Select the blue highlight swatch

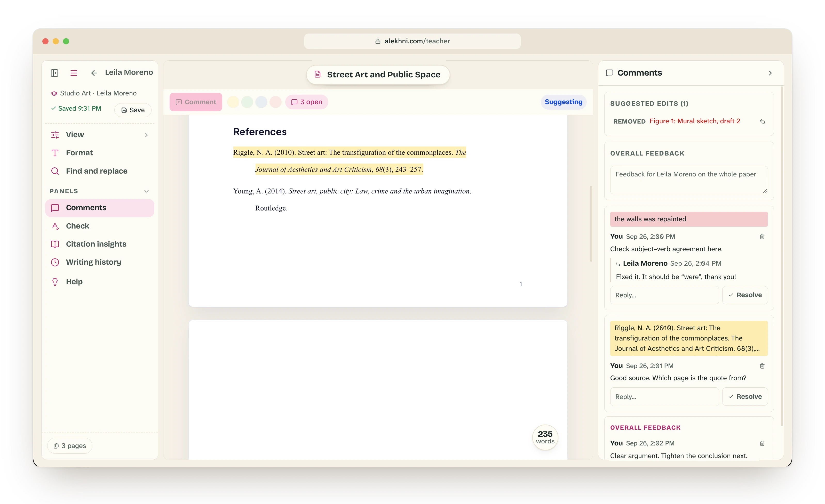(x=261, y=102)
